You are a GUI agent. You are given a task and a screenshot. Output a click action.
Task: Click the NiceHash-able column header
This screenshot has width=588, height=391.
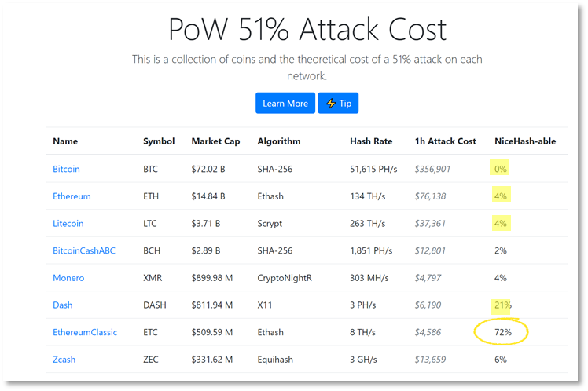525,141
